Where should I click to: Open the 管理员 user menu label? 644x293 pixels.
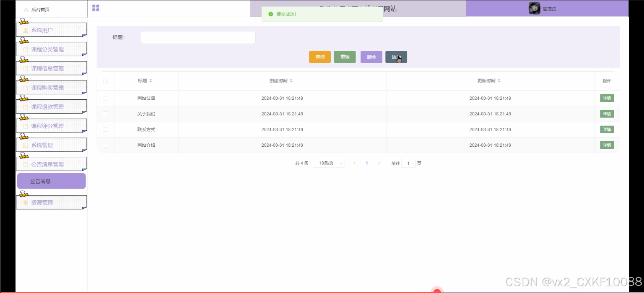pos(549,9)
